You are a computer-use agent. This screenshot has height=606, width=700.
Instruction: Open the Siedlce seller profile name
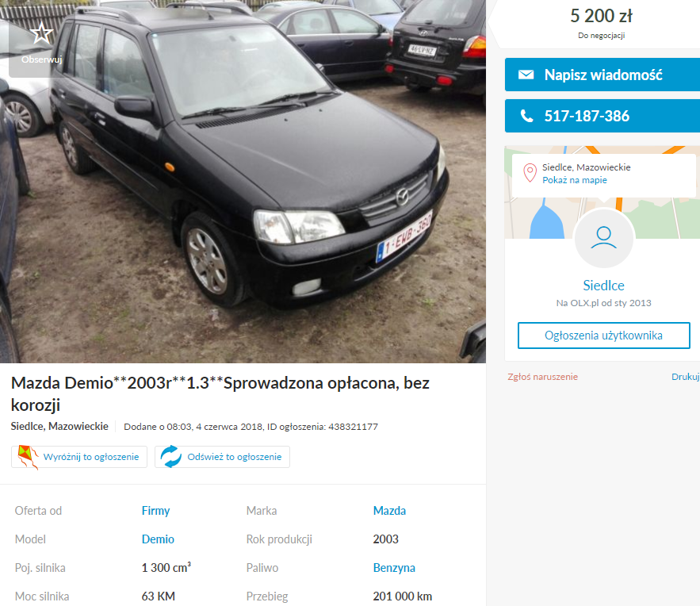pyautogui.click(x=603, y=286)
